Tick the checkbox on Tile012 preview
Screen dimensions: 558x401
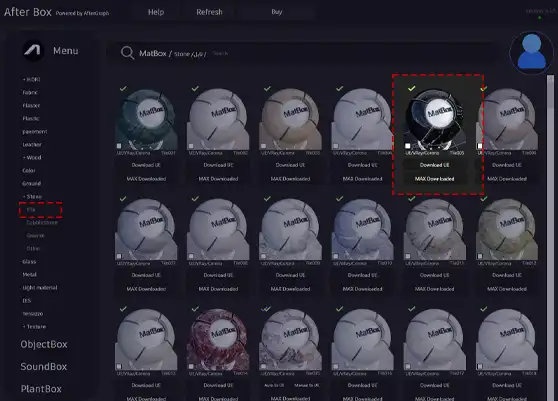[480, 256]
